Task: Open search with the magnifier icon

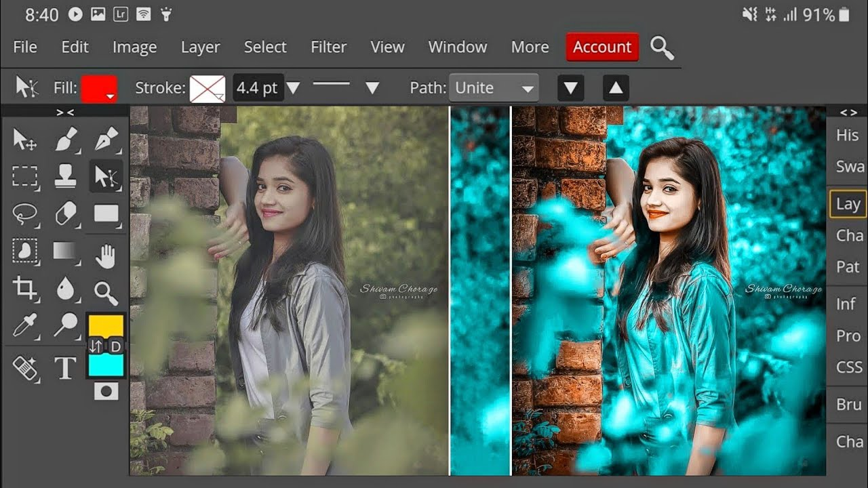Action: pos(663,47)
